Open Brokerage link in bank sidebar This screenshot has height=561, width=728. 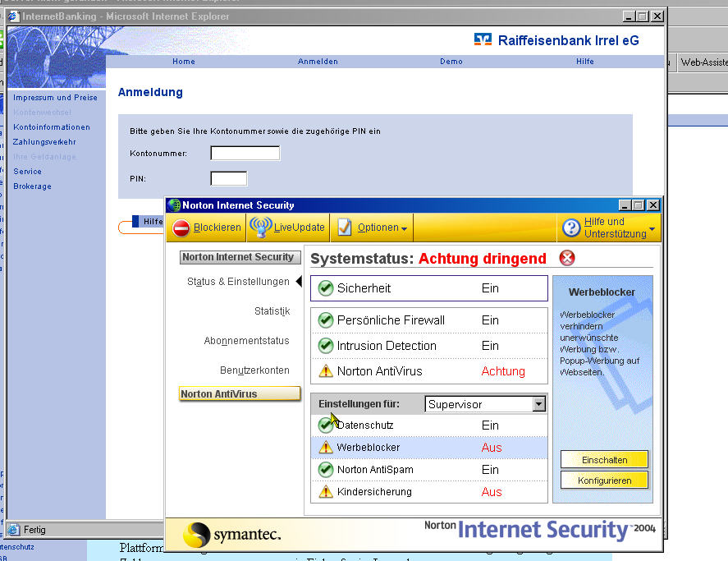(32, 186)
